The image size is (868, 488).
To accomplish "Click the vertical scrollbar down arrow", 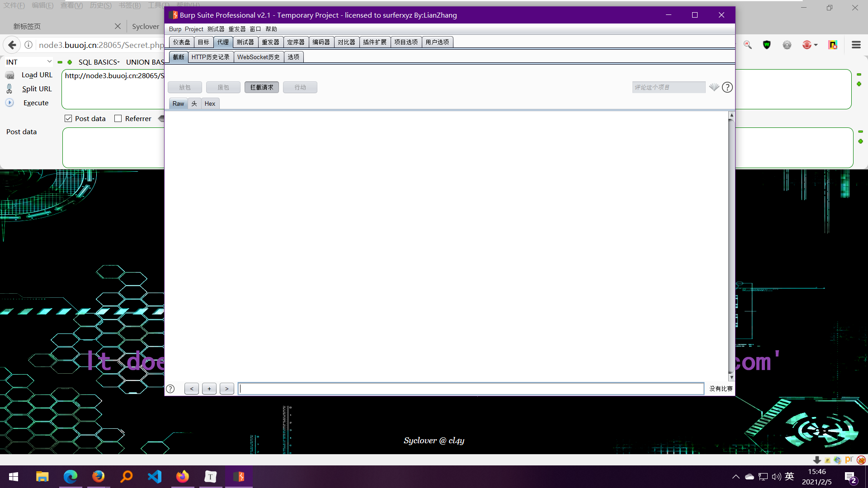I will pyautogui.click(x=731, y=378).
